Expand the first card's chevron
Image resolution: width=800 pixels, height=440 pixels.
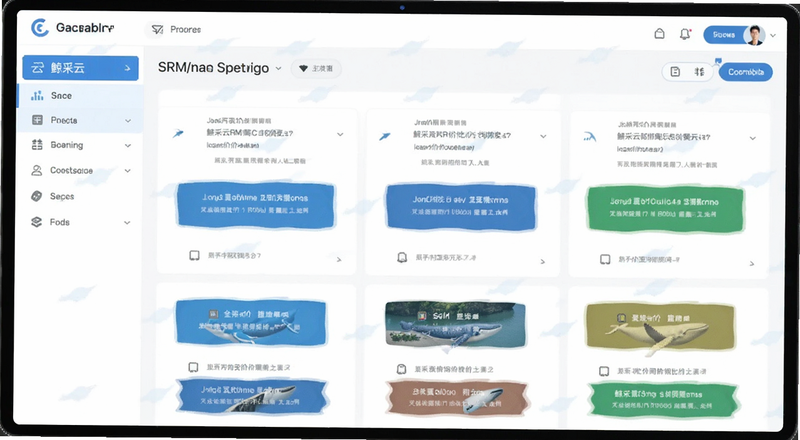[340, 134]
